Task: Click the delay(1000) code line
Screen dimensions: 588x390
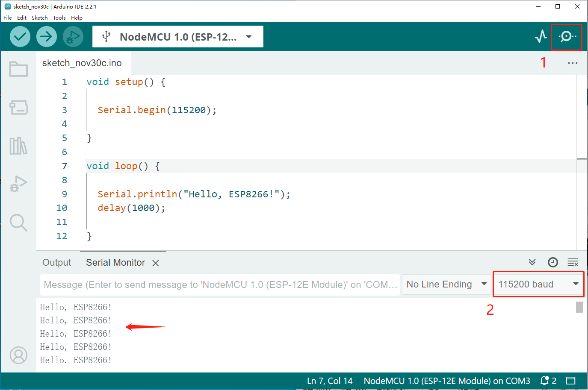Action: [x=131, y=208]
